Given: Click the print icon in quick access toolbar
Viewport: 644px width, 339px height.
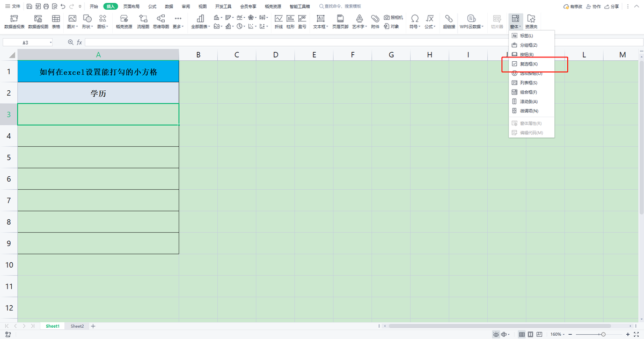Looking at the screenshot, I should coord(46,6).
